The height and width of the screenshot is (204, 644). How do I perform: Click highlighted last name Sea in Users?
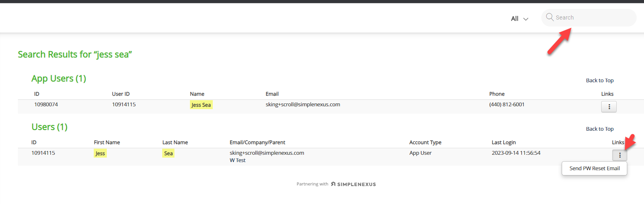click(x=168, y=154)
